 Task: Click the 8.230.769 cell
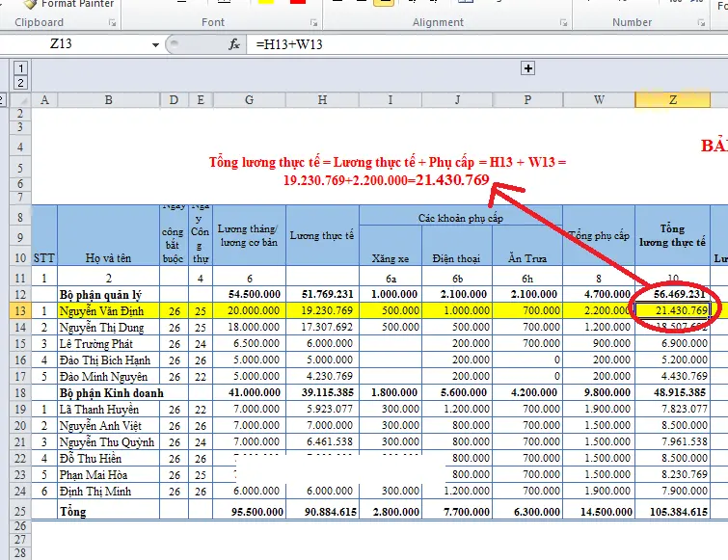click(x=673, y=474)
